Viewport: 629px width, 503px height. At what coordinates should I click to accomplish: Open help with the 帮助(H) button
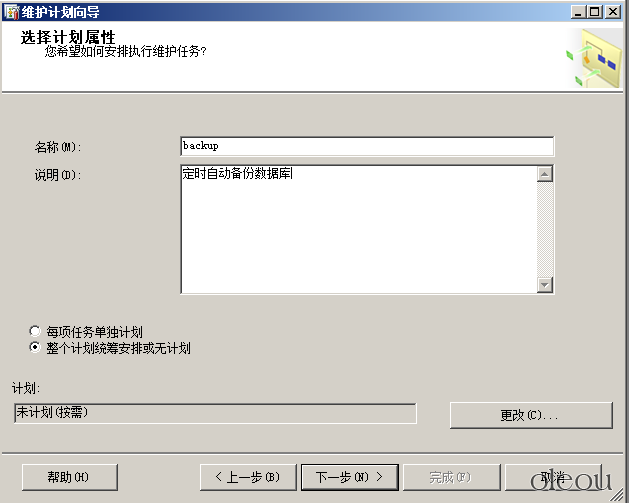70,477
